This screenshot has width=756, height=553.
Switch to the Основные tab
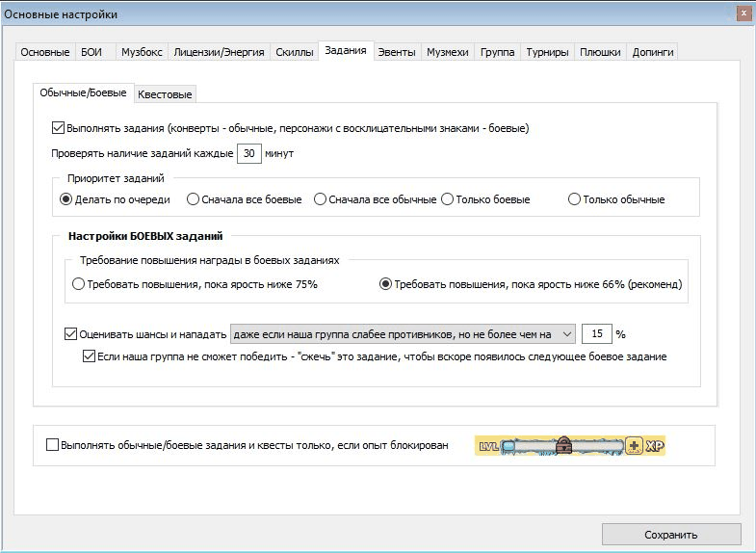[45, 52]
